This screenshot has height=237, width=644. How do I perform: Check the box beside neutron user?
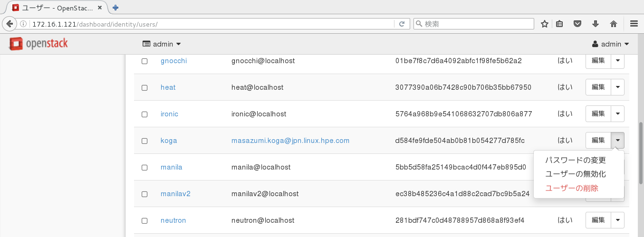point(144,221)
